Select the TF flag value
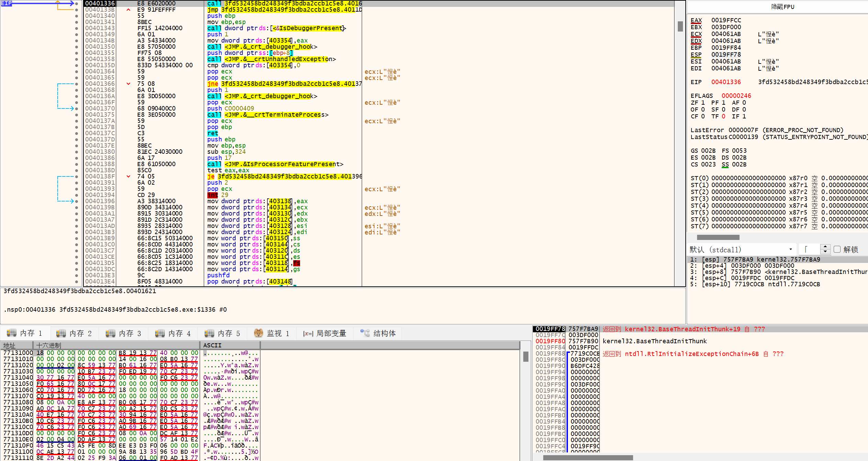 click(x=723, y=116)
